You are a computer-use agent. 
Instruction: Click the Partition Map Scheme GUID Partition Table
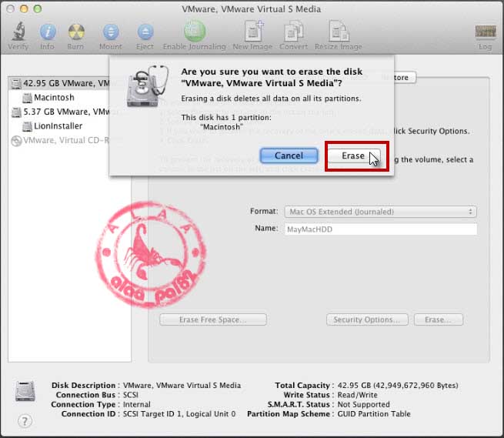coord(374,414)
